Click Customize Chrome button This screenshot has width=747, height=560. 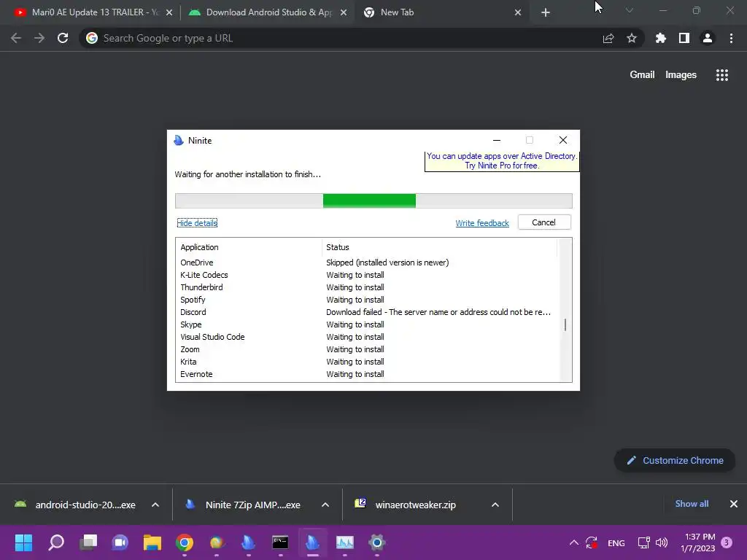[x=675, y=461]
